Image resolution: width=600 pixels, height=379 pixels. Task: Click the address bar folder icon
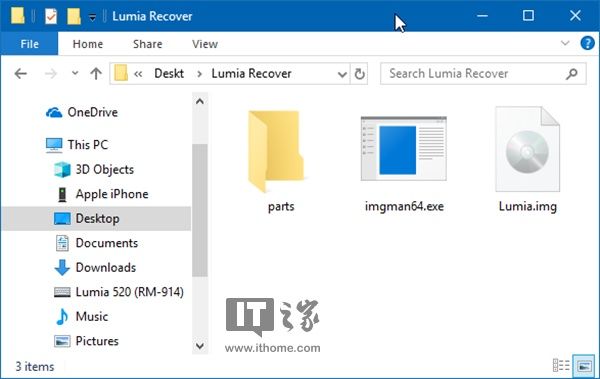[121, 73]
